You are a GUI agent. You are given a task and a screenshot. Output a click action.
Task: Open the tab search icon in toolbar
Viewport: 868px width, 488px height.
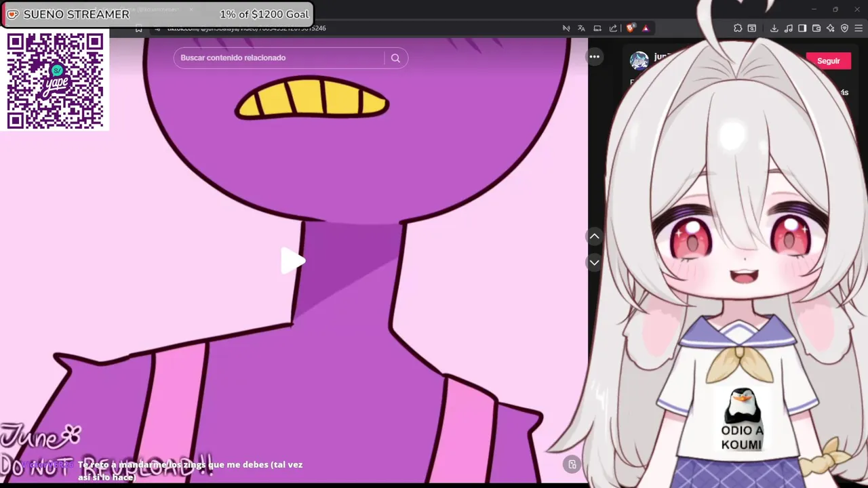click(x=752, y=28)
